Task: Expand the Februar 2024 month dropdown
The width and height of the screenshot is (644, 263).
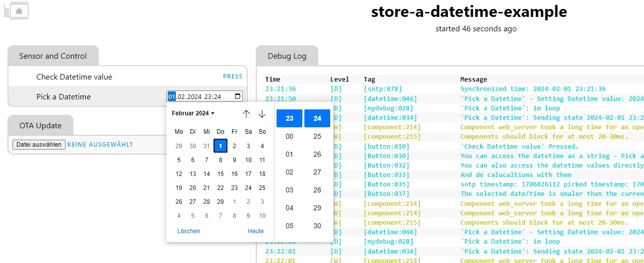Action: click(193, 113)
